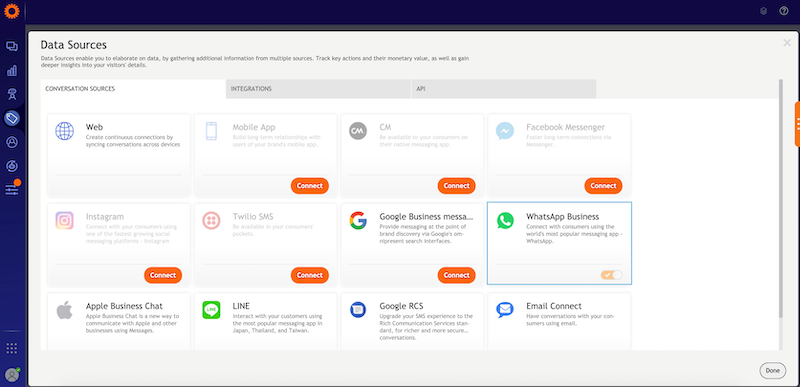The image size is (800, 387).
Task: Open the help question mark icon
Action: click(784, 11)
